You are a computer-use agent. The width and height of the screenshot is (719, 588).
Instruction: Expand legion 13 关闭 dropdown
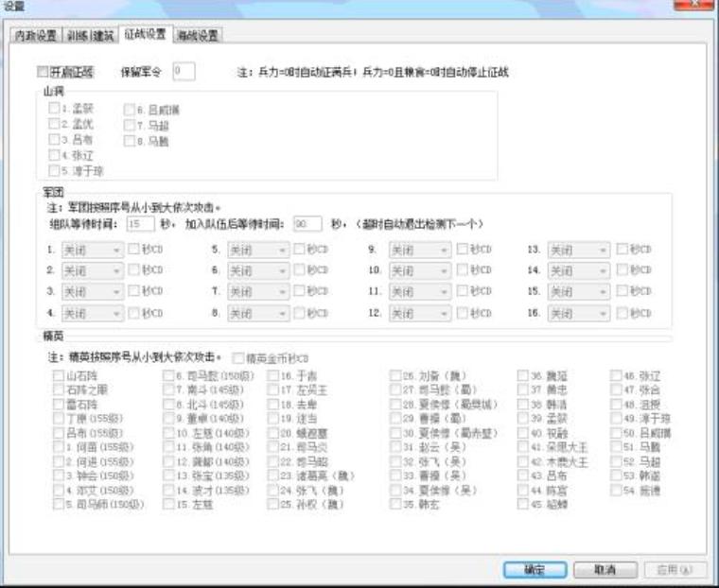(x=579, y=251)
